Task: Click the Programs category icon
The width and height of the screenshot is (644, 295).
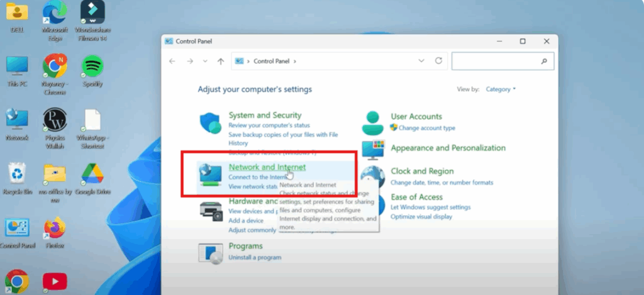Action: pyautogui.click(x=211, y=253)
